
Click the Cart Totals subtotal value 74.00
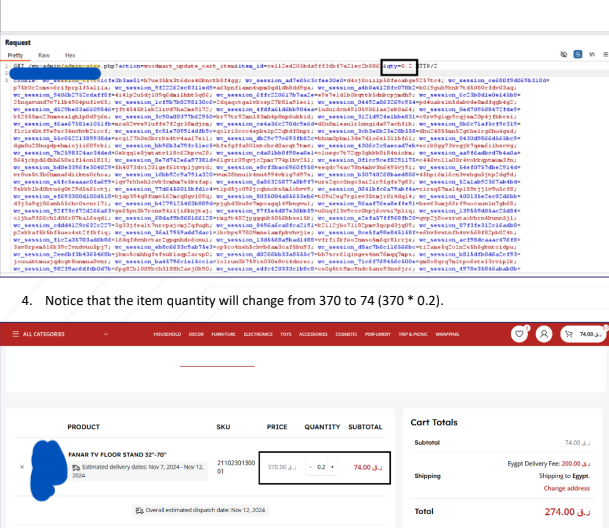pos(577,443)
